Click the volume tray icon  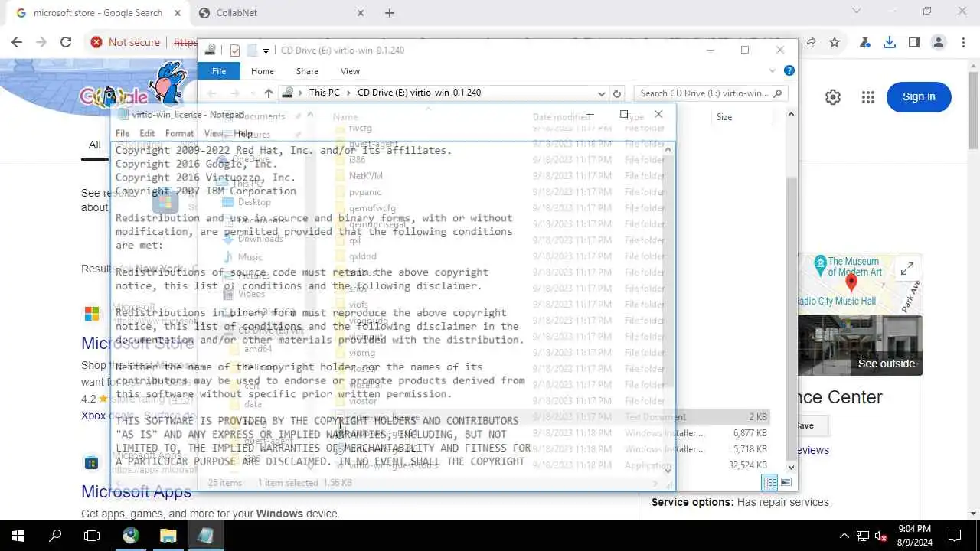click(881, 536)
